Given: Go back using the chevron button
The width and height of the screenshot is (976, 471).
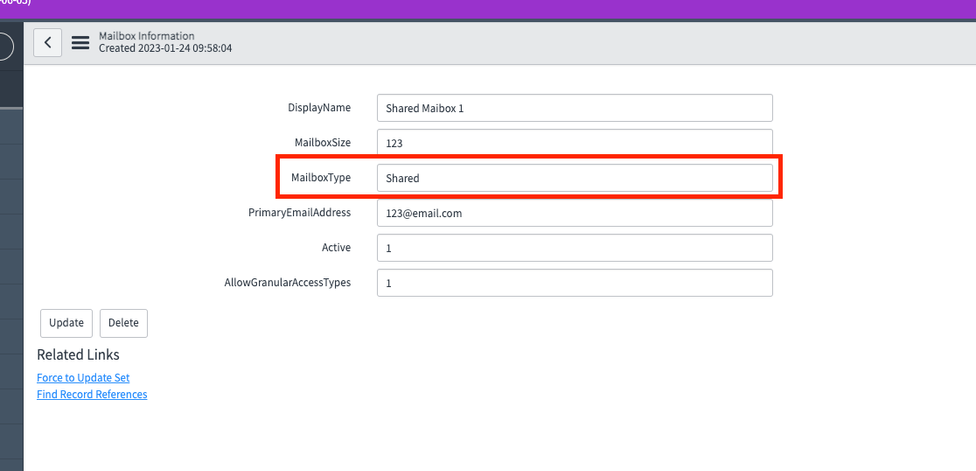Looking at the screenshot, I should click(x=47, y=43).
